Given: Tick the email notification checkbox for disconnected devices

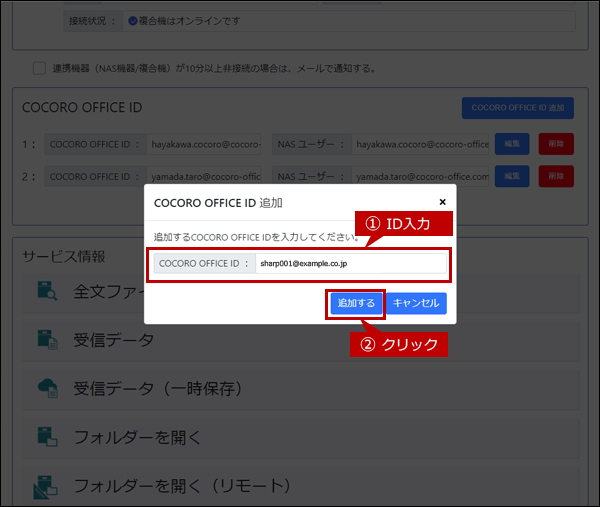Looking at the screenshot, I should coord(39,68).
